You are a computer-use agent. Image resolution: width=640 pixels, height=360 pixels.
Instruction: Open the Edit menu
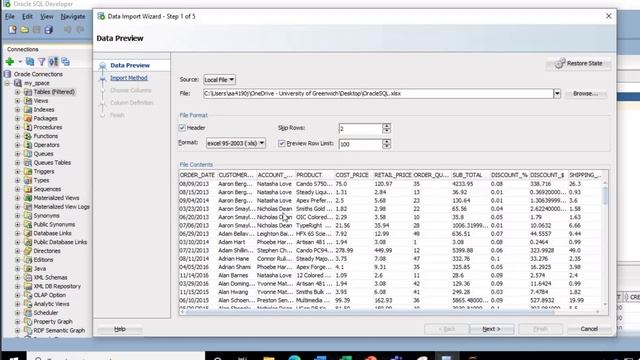coord(27,17)
